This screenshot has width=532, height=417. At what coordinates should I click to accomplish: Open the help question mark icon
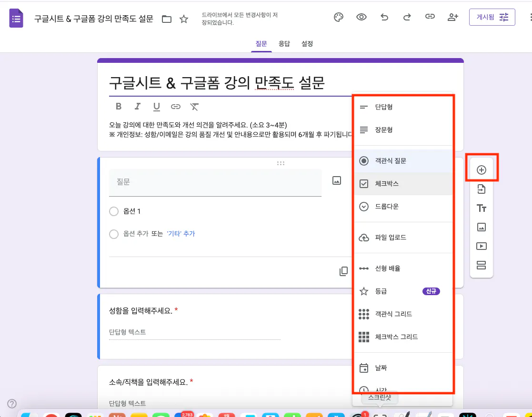[x=12, y=404]
